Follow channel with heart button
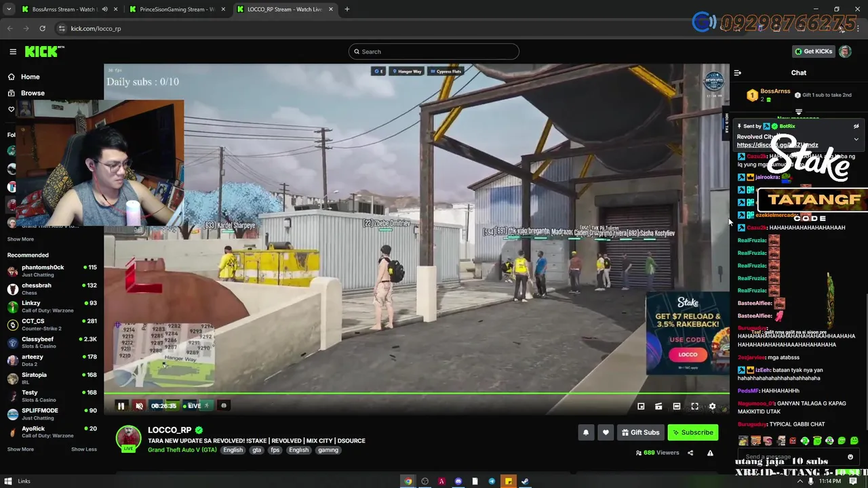868x488 pixels. pyautogui.click(x=606, y=432)
